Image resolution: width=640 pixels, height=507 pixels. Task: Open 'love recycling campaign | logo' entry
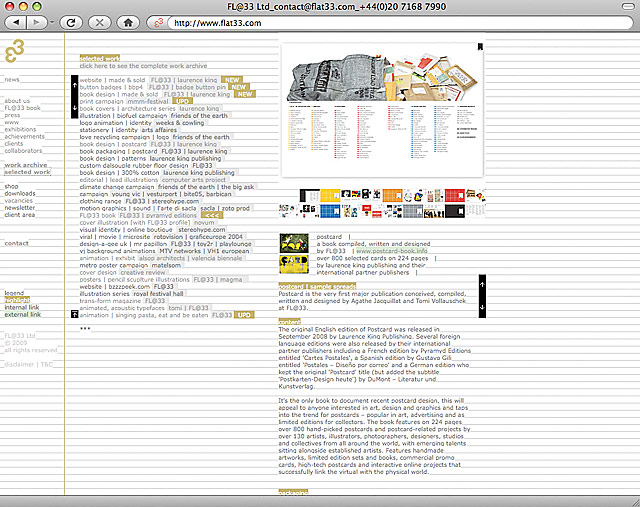154,137
